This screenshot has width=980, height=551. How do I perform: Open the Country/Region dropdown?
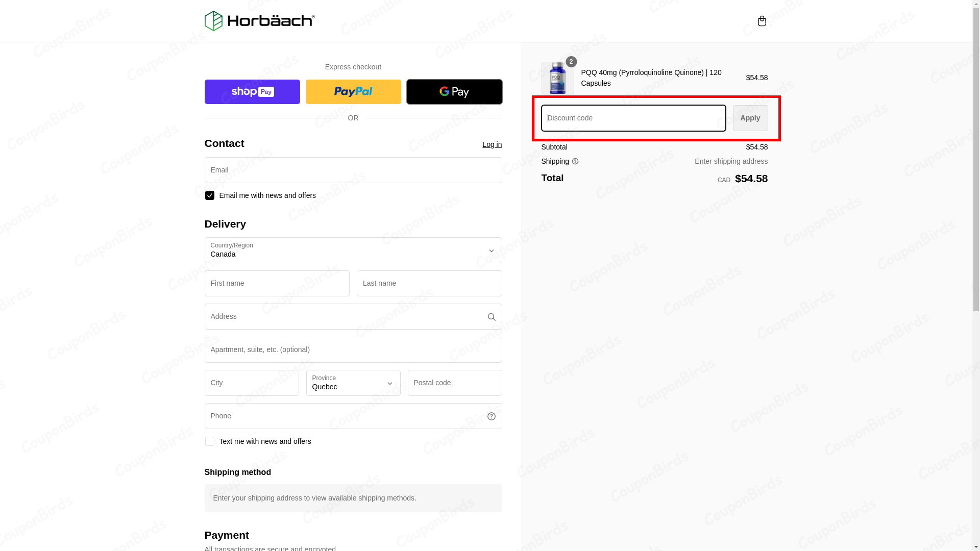(353, 251)
